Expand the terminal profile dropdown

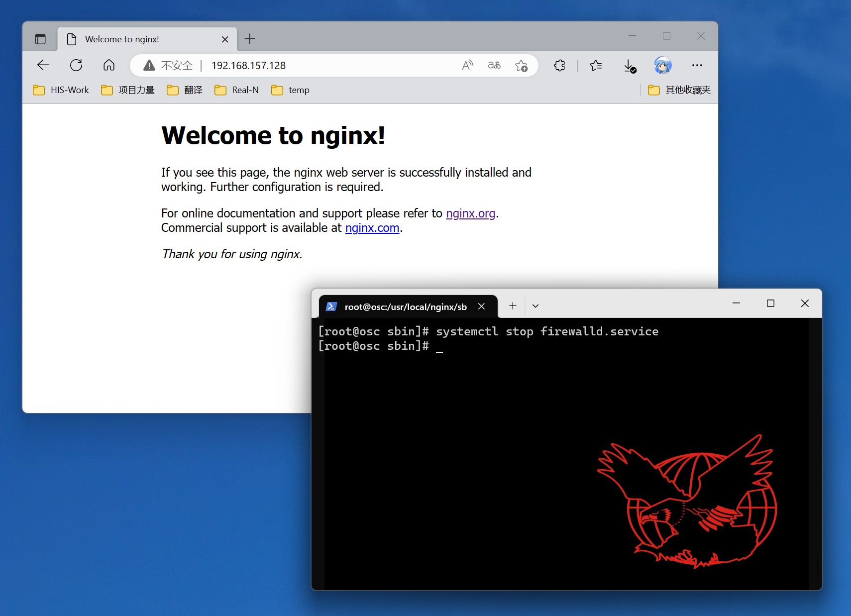[535, 306]
